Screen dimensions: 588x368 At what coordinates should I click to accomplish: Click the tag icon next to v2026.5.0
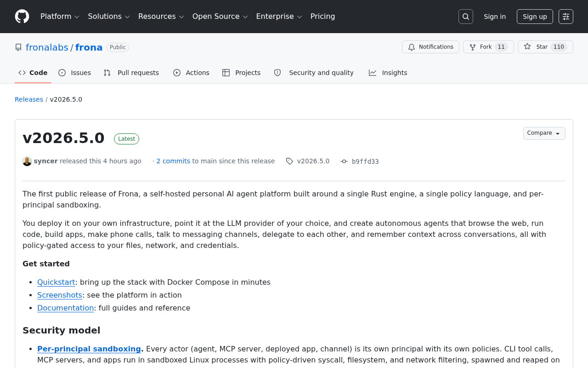(289, 161)
